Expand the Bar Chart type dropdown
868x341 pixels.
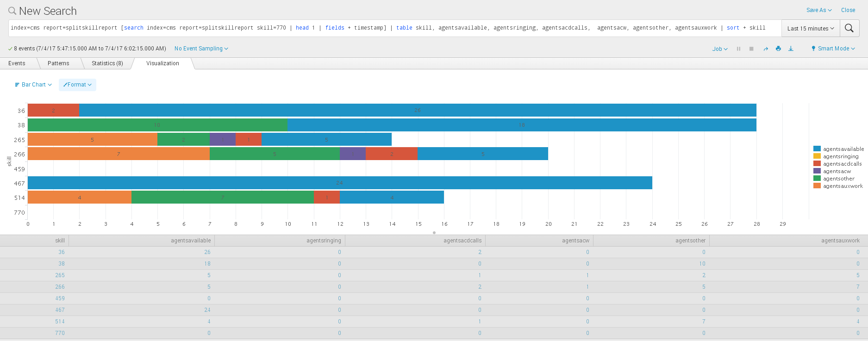[x=33, y=85]
